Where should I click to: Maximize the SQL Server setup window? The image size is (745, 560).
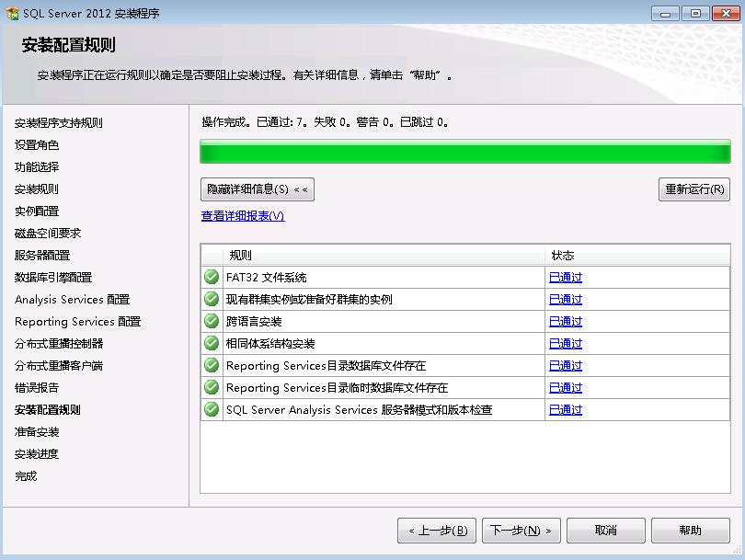[695, 13]
